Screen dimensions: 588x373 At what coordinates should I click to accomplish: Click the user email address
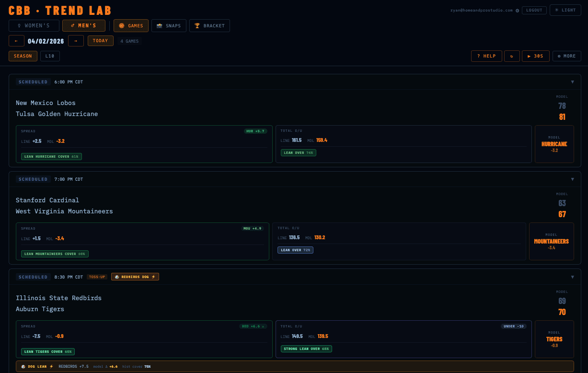[481, 10]
